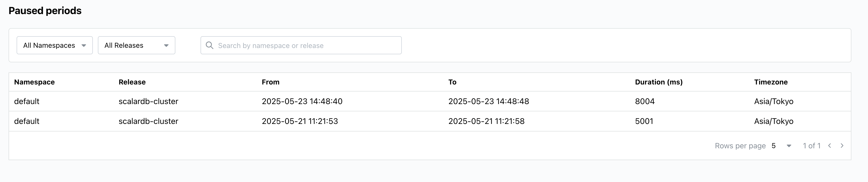Click the Timezone column header

coord(771,82)
